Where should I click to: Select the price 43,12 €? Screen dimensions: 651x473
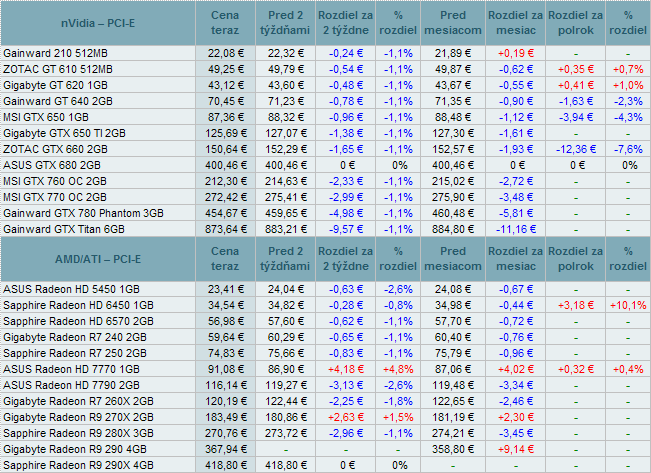(x=225, y=86)
